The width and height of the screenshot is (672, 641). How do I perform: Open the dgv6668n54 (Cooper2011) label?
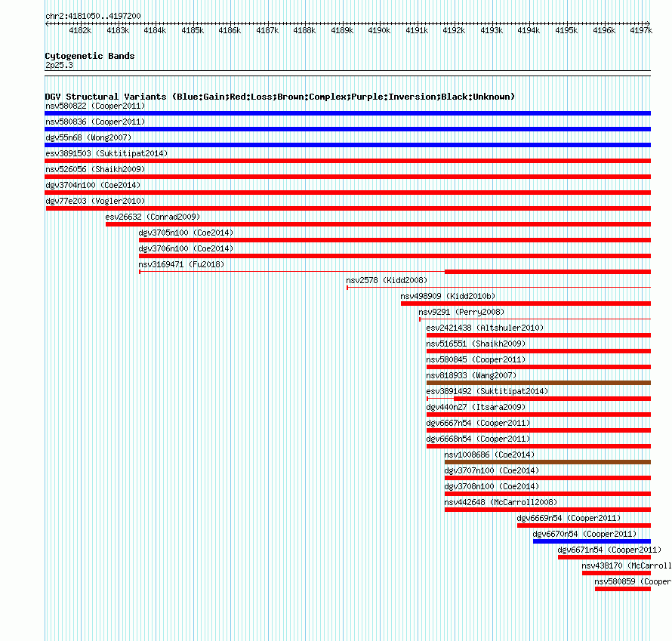(x=478, y=439)
